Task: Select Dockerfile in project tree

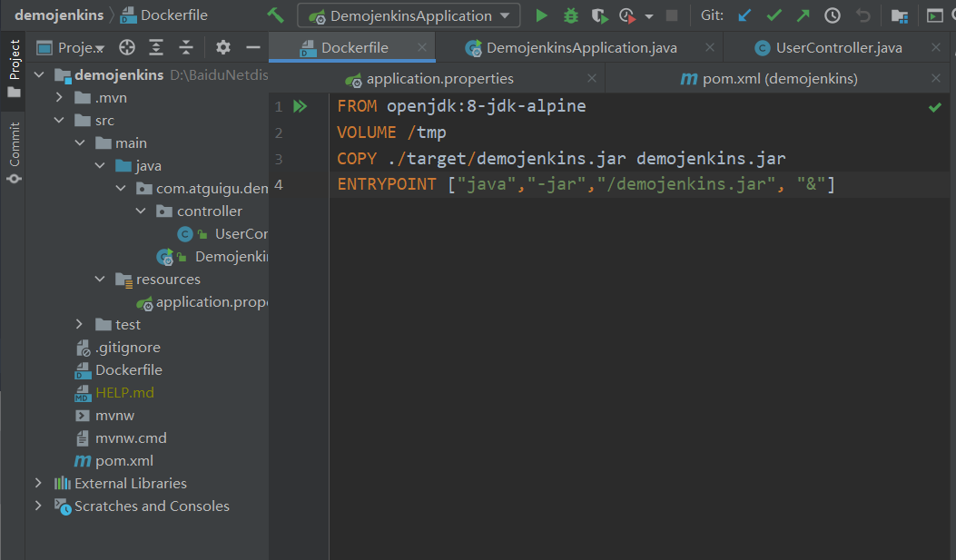Action: [x=118, y=370]
